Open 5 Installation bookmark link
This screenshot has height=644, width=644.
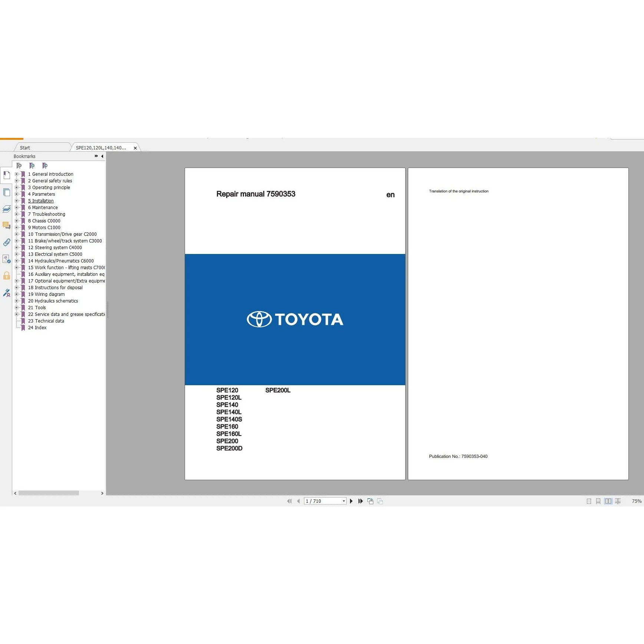pos(41,201)
